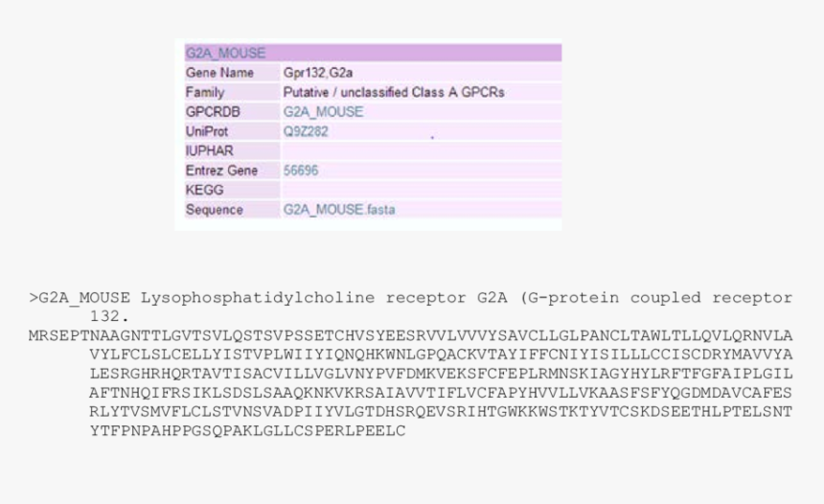Open Entrez Gene entry 56696

coord(301,171)
